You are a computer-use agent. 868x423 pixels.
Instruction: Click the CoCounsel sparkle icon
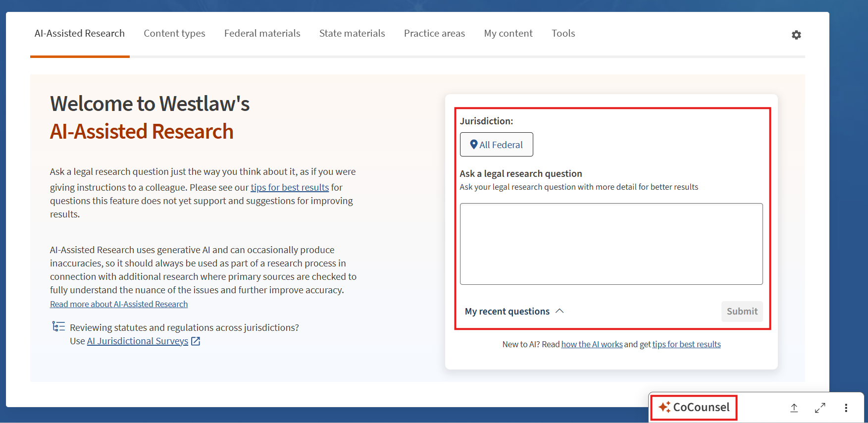click(664, 407)
